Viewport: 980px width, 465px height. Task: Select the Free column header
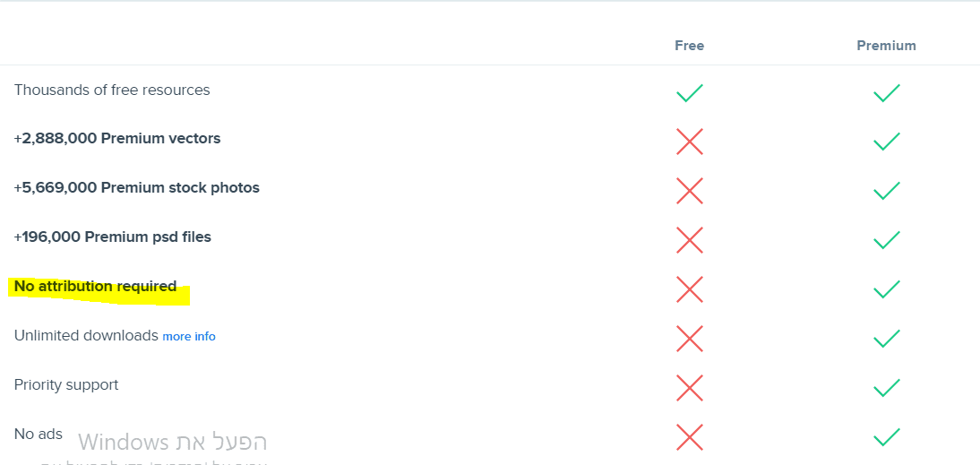tap(689, 46)
